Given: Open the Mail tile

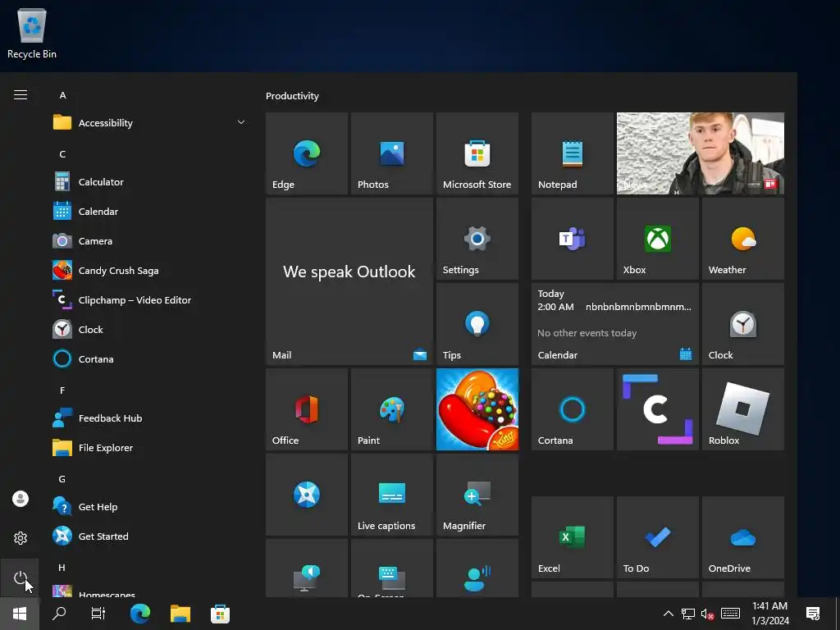Looking at the screenshot, I should click(x=349, y=281).
